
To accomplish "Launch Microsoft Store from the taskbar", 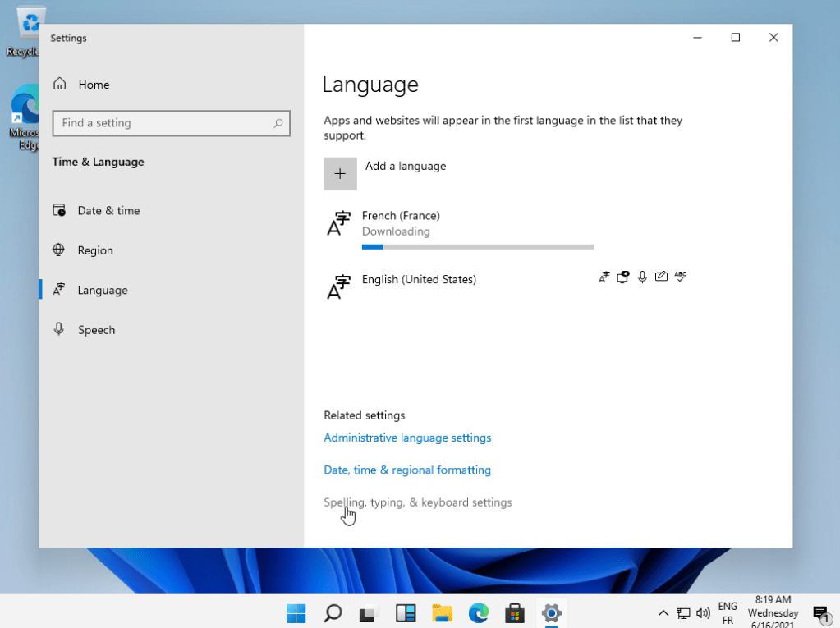I will (515, 613).
